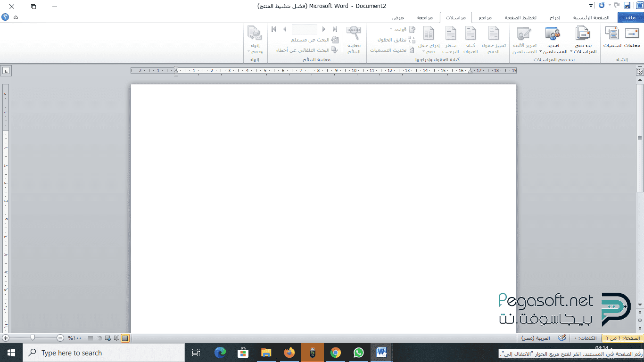644x362 pixels.
Task: Switch to the Insert (إدراج) tab
Action: [555, 17]
